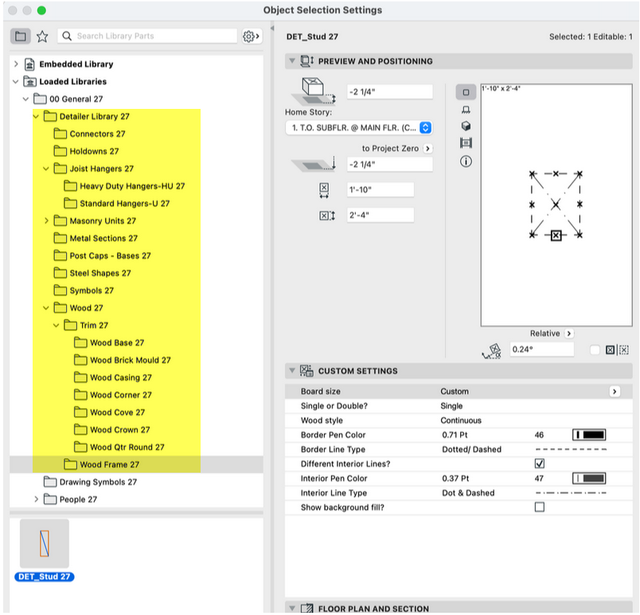The height and width of the screenshot is (615, 640).
Task: Open Interior Pen Color swatch
Action: tap(589, 478)
